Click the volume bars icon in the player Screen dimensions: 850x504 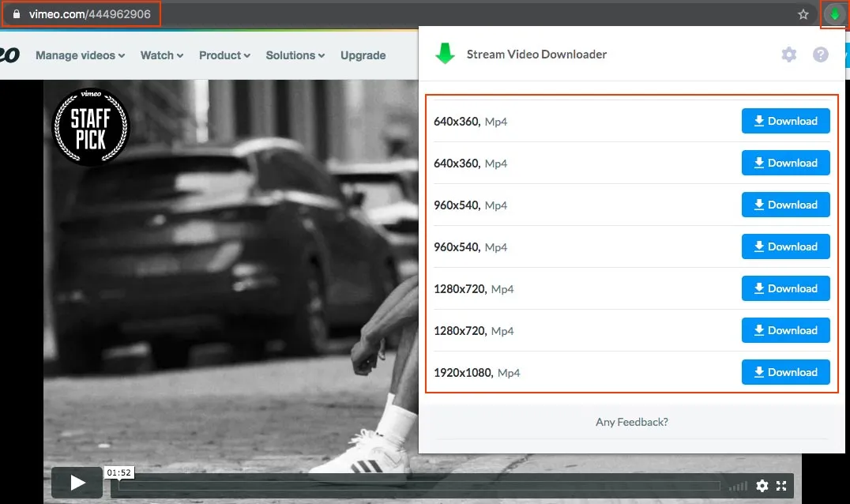pyautogui.click(x=738, y=486)
